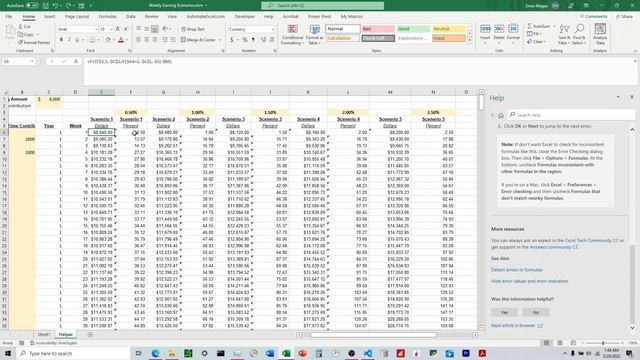This screenshot has height=360, width=640.
Task: Click Merge & Center button
Action: 198,40
